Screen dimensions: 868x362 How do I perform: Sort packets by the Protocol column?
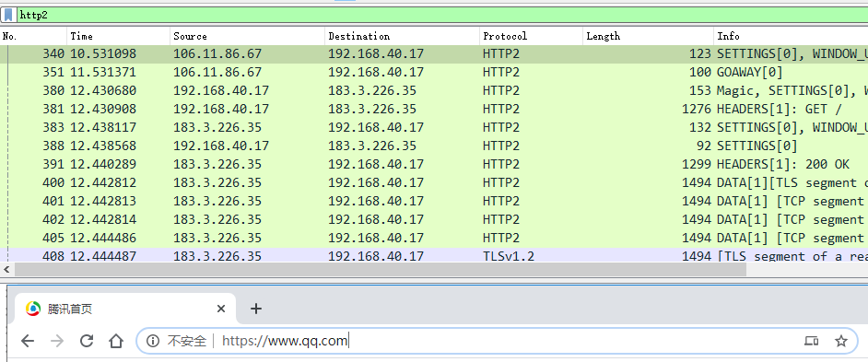(531, 36)
